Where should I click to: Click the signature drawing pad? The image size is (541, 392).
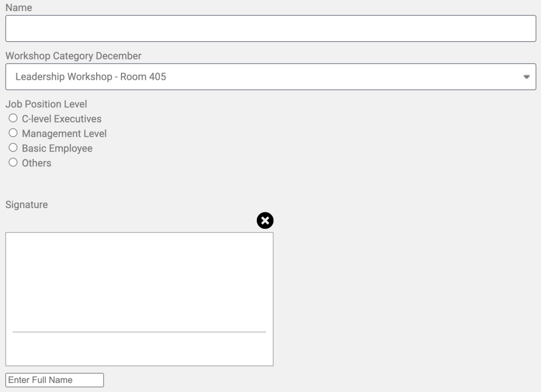pos(139,299)
